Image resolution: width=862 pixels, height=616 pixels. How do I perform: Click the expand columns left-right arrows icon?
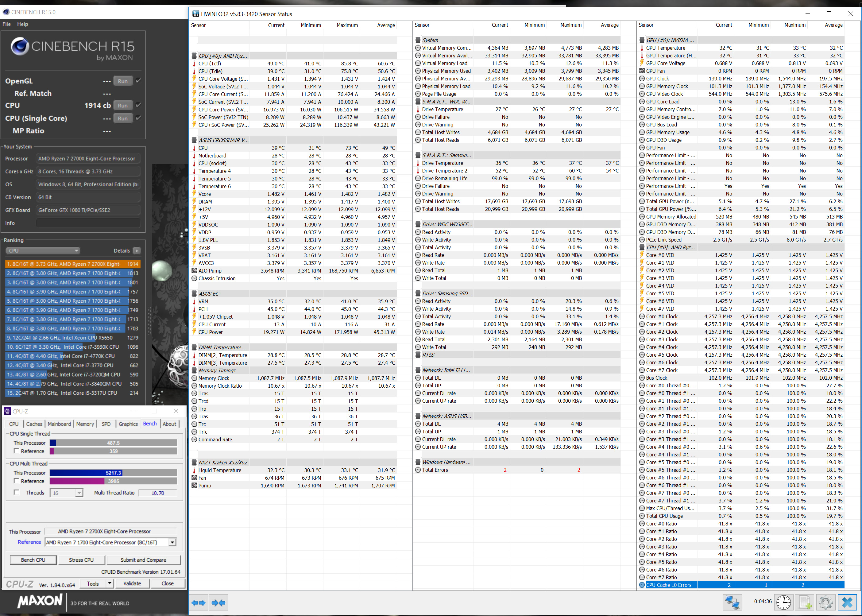pos(198,603)
